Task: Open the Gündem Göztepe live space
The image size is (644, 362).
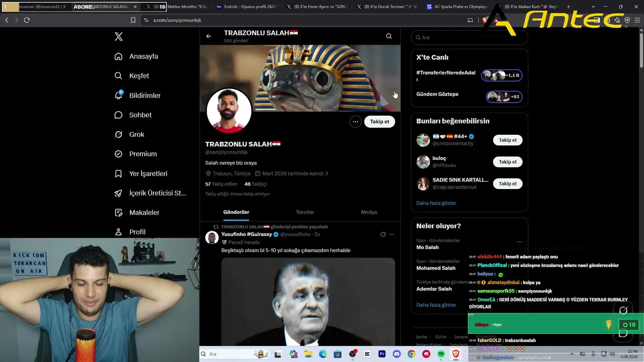Action: 469,96
